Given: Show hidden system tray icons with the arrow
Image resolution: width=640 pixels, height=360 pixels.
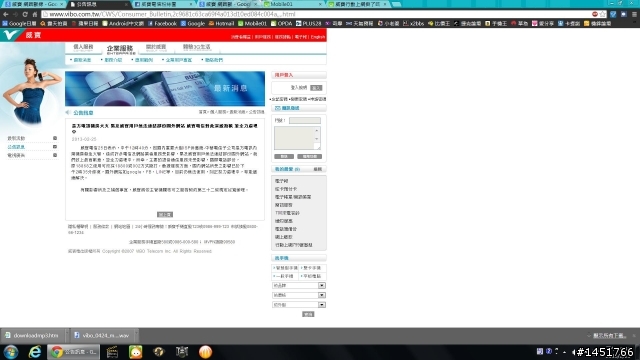Looking at the screenshot, I should (x=564, y=351).
